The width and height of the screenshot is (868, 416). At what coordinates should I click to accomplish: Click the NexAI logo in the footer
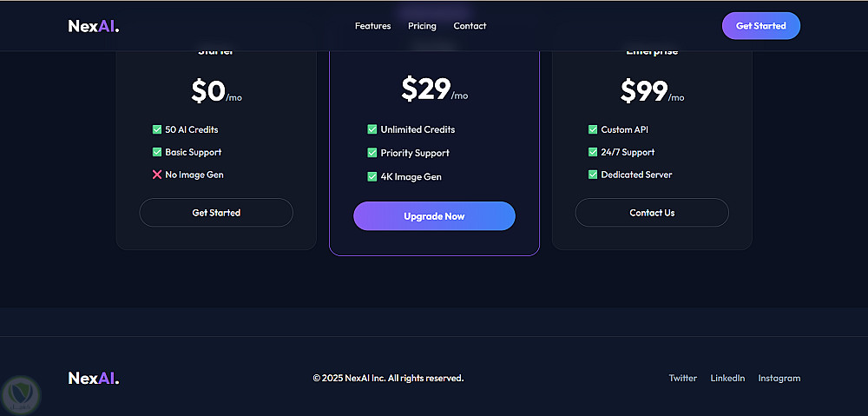94,378
